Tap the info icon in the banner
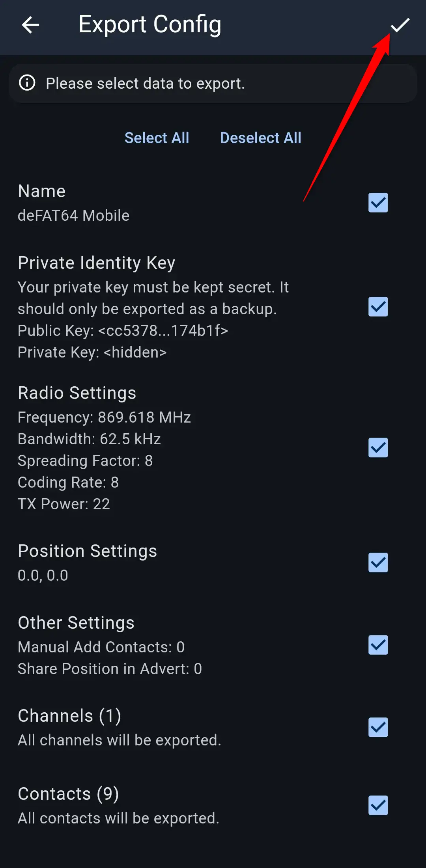The width and height of the screenshot is (426, 868). [x=27, y=83]
